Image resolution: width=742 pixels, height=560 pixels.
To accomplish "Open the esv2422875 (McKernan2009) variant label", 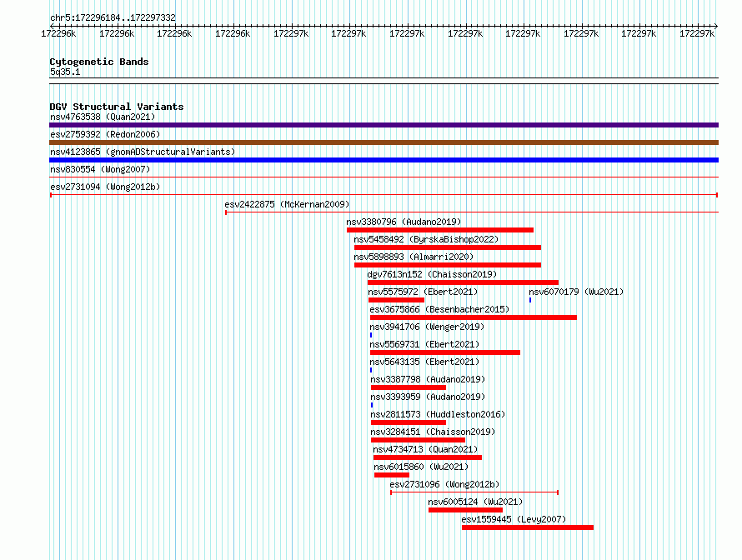I will (287, 204).
